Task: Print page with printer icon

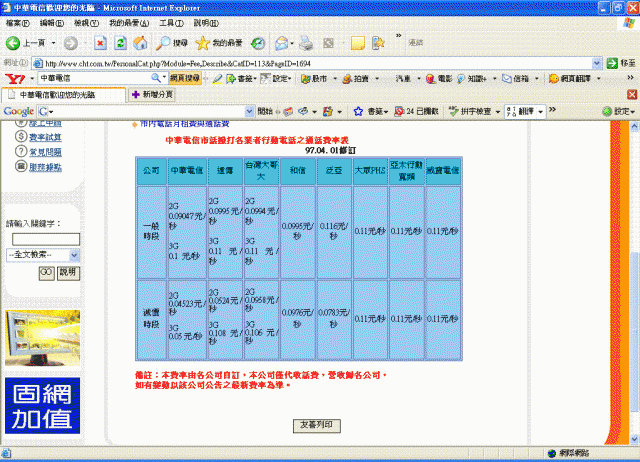Action: pyautogui.click(x=306, y=43)
